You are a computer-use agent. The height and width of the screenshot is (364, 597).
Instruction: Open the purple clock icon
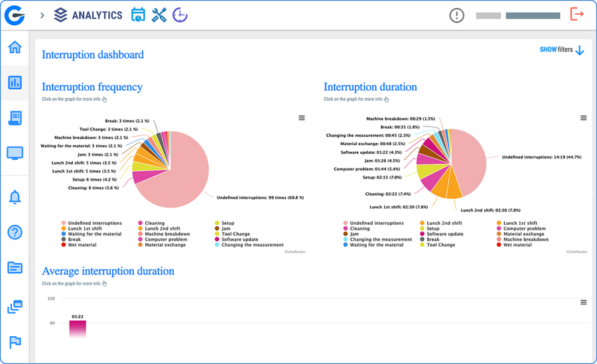tap(180, 15)
